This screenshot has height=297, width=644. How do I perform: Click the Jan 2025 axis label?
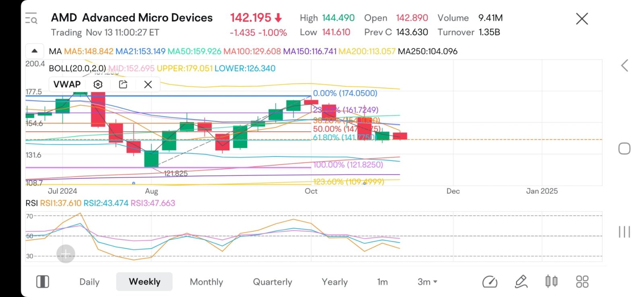tap(542, 191)
